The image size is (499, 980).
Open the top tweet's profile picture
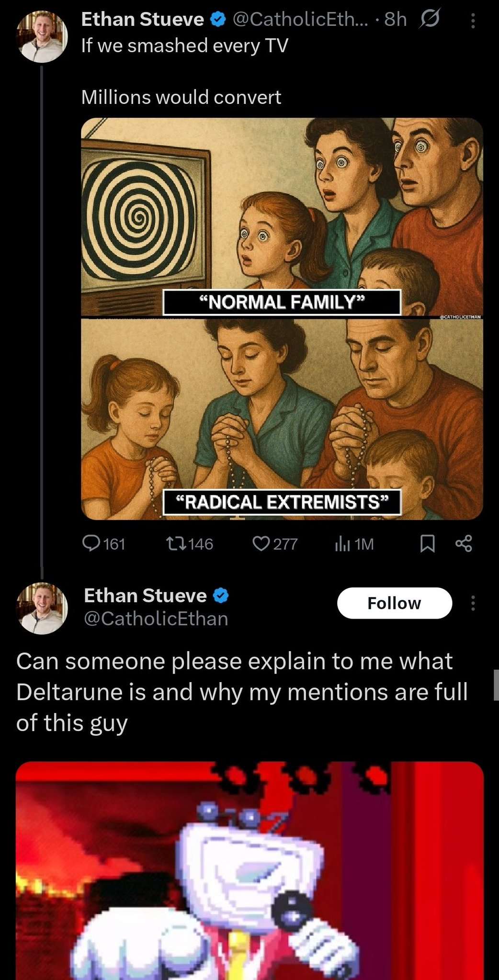pos(42,37)
